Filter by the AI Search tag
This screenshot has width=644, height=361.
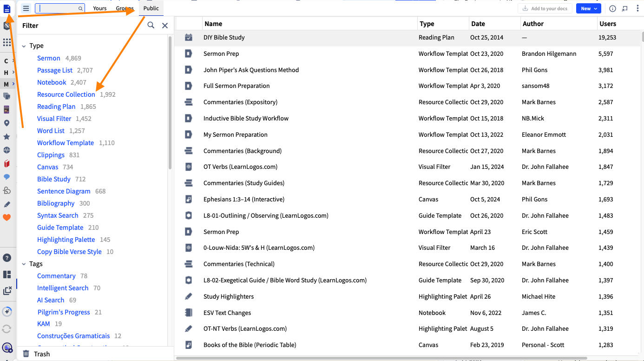(51, 300)
